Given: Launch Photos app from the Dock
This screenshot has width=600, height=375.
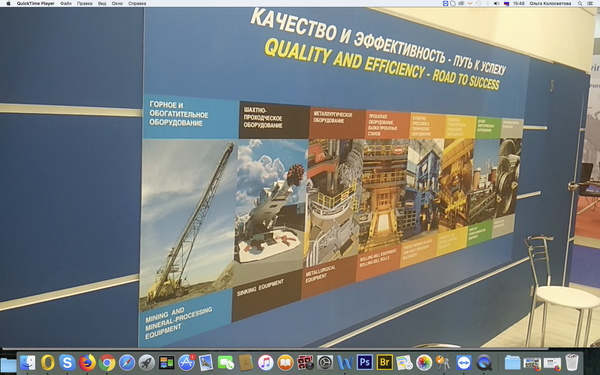Looking at the screenshot, I should (424, 362).
